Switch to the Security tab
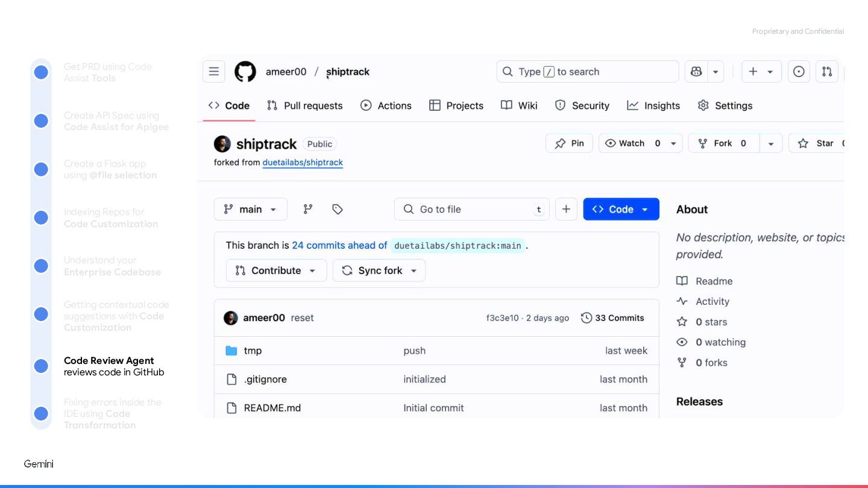 pos(582,105)
